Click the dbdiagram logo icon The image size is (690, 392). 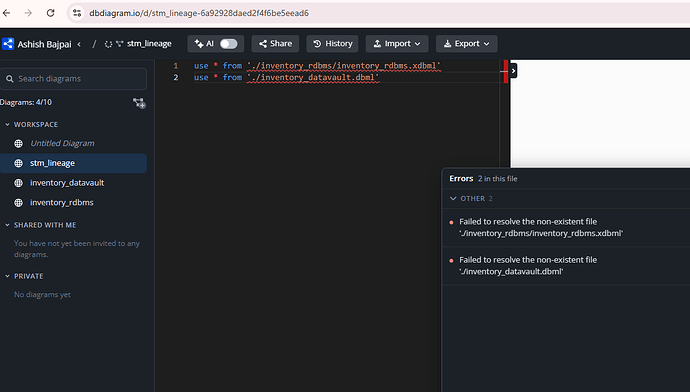pos(8,44)
